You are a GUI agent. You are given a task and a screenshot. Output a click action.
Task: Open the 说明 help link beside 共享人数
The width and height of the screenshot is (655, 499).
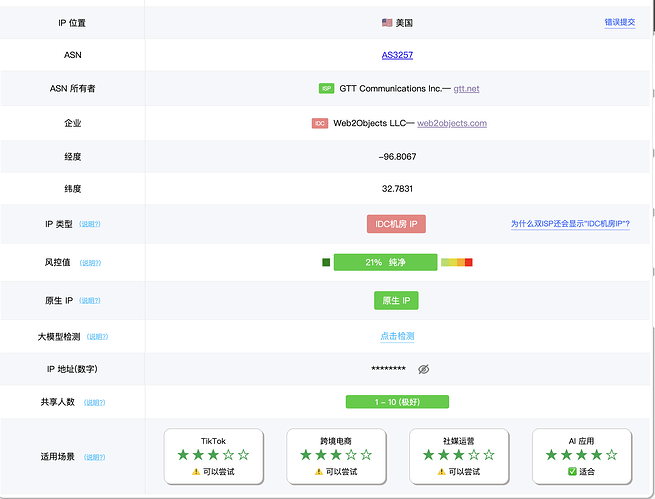coord(94,403)
